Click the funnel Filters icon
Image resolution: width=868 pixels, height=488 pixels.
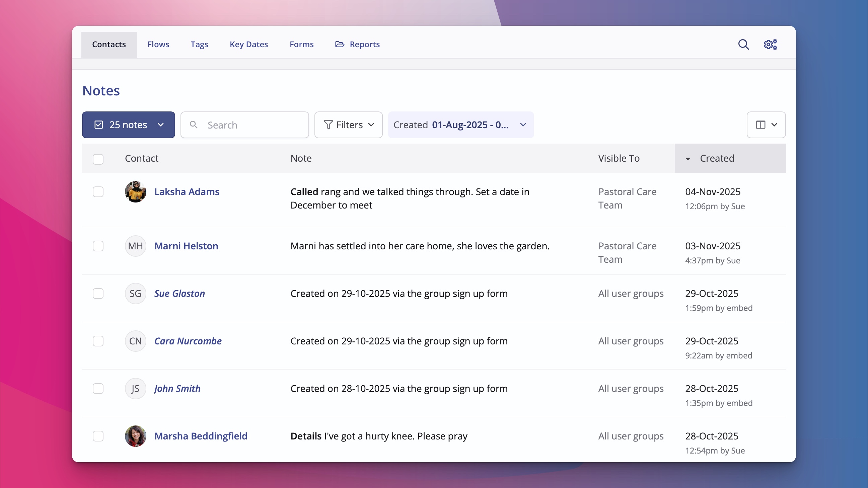pos(328,125)
